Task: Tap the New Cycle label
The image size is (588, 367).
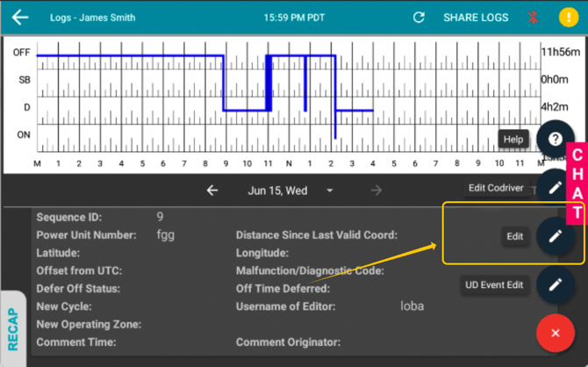Action: click(x=64, y=306)
